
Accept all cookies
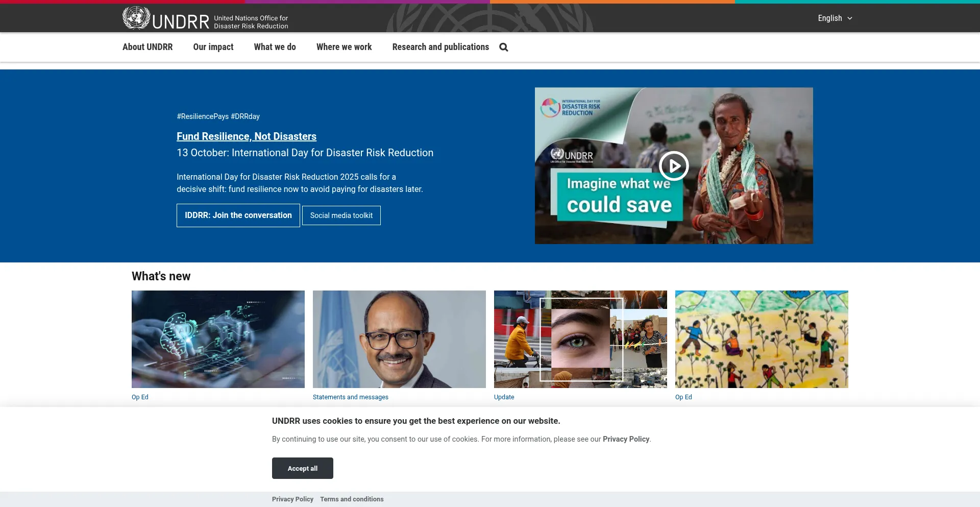302,468
